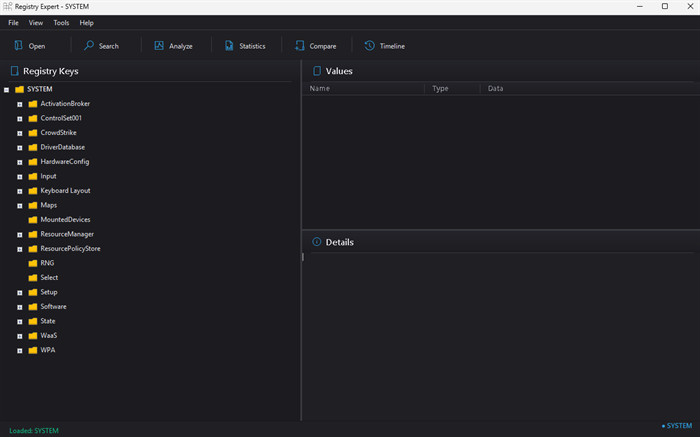Image resolution: width=700 pixels, height=437 pixels.
Task: Select the State key text
Action: click(x=48, y=321)
